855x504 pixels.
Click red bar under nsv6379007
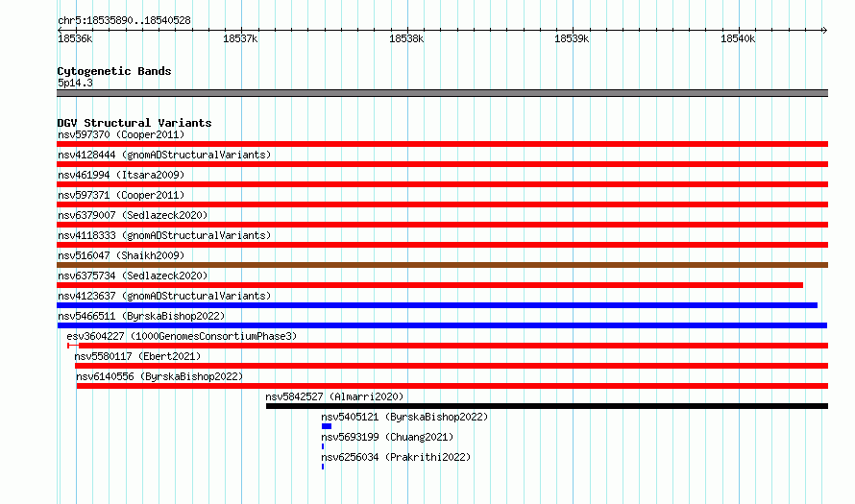442,225
